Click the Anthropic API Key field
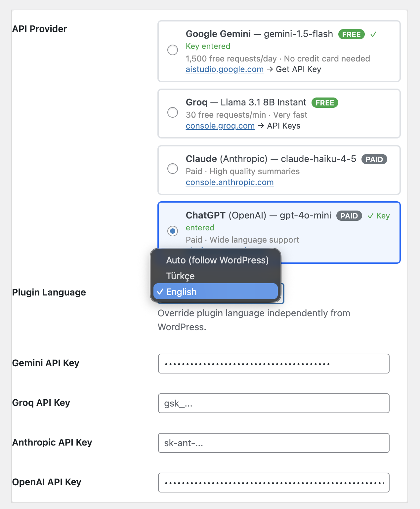 pyautogui.click(x=273, y=443)
